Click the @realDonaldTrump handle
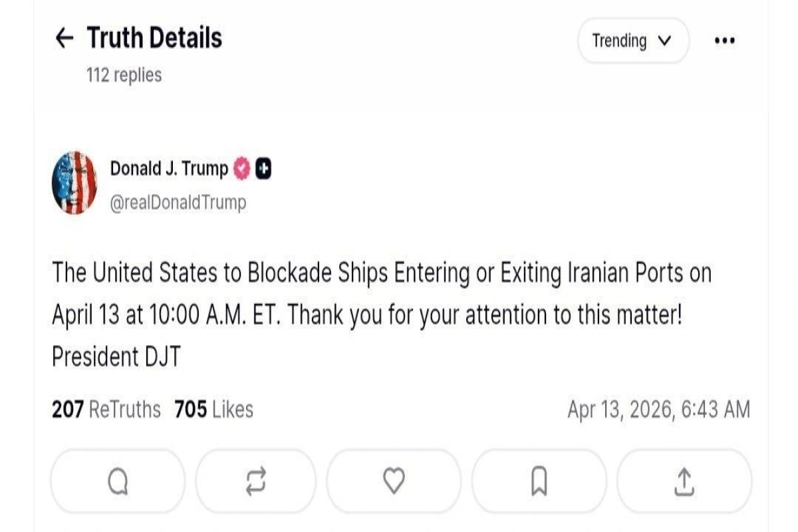Screen dimensions: 798x532 pyautogui.click(x=178, y=202)
